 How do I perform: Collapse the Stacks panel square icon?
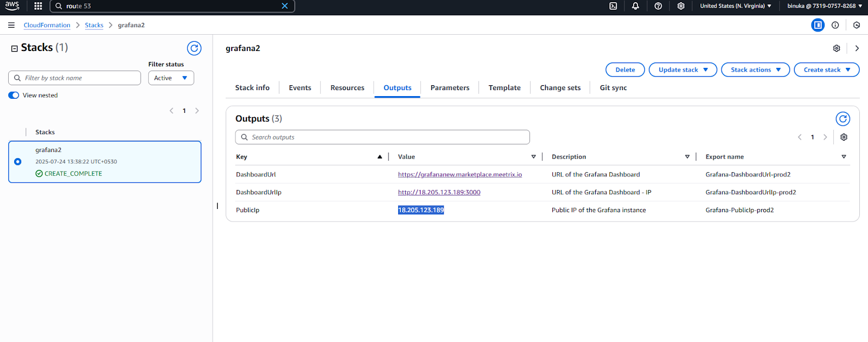(x=15, y=49)
